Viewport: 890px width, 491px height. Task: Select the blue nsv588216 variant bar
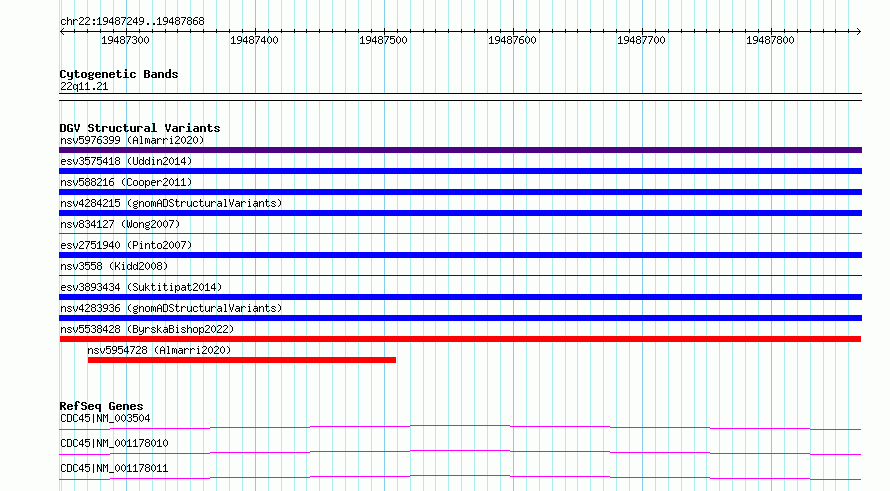[x=460, y=192]
